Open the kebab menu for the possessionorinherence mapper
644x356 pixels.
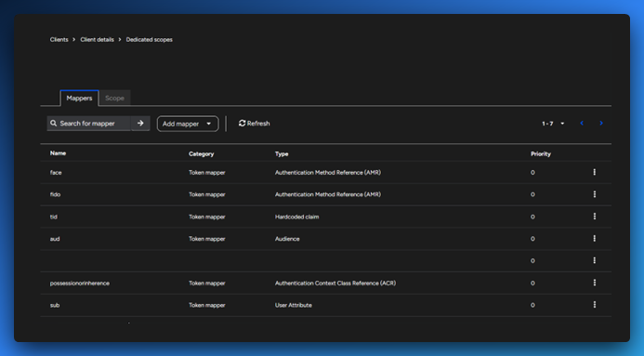[595, 283]
